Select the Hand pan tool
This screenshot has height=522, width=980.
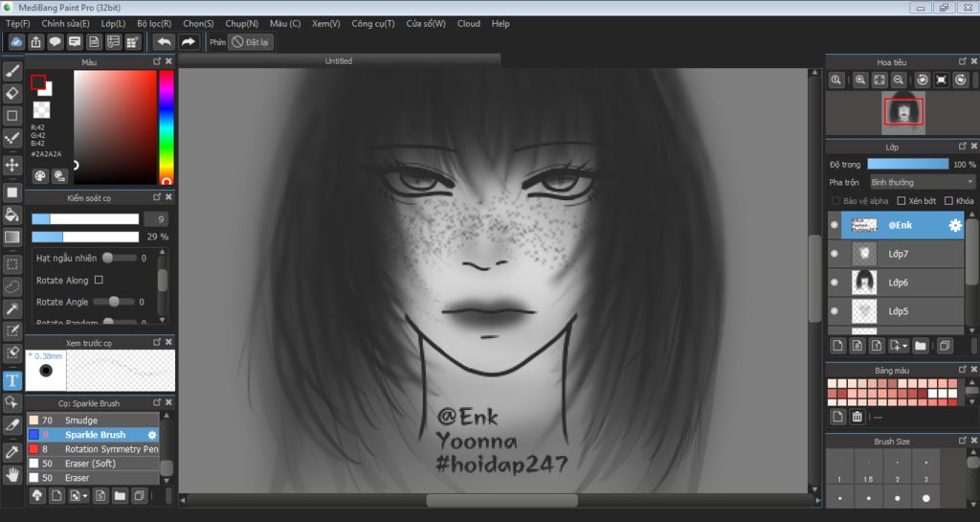click(x=11, y=475)
